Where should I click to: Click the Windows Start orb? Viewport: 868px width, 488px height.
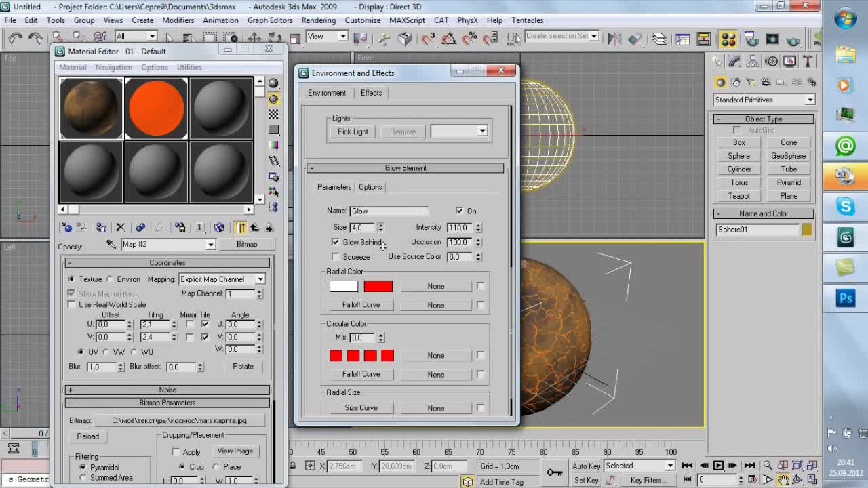point(846,20)
